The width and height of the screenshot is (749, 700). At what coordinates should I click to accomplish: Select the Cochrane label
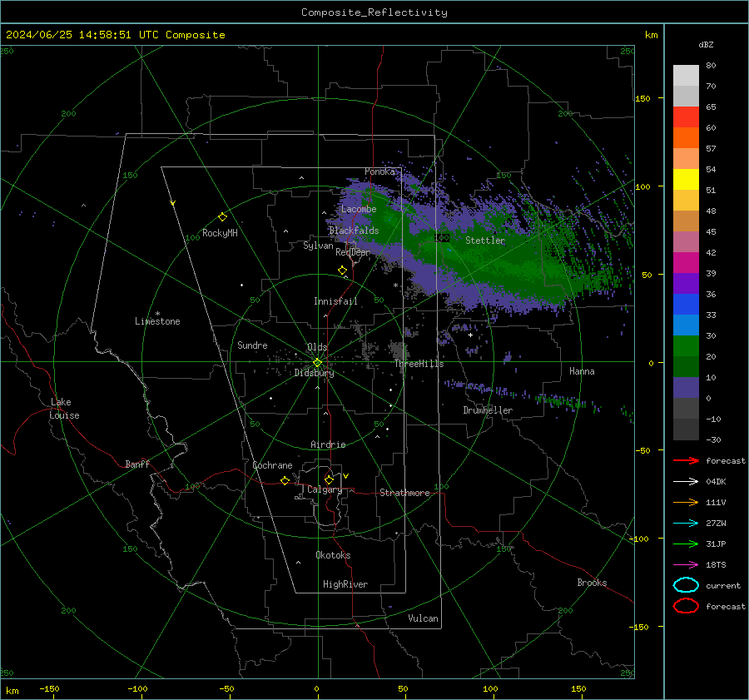[x=272, y=465]
